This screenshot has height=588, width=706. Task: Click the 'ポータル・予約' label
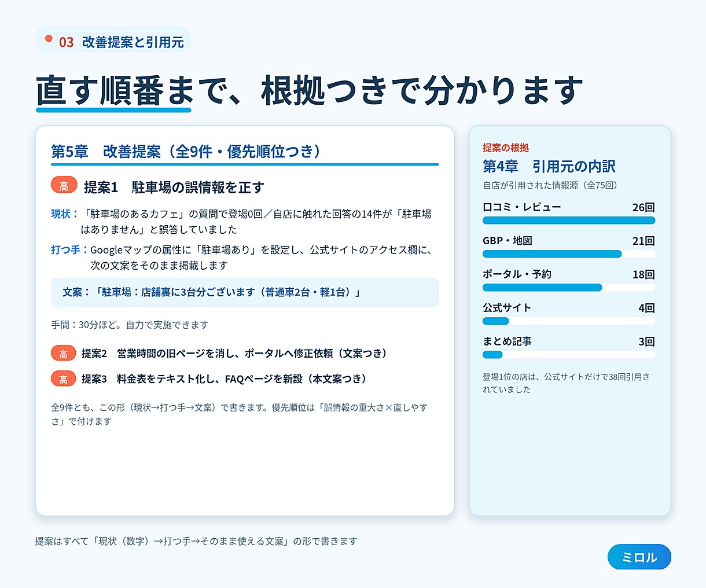[x=517, y=274]
